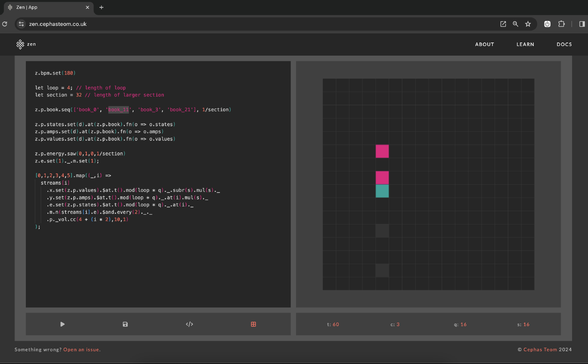Click the save (floppy disk) icon
The width and height of the screenshot is (588, 364).
(x=125, y=324)
